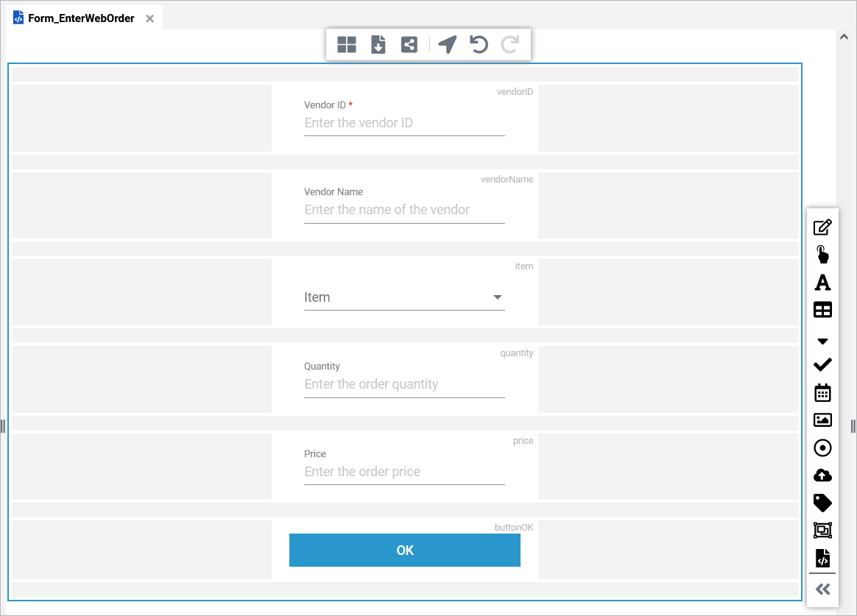Add an image widget to the form
Viewport: 857px width, 616px height.
click(x=822, y=419)
